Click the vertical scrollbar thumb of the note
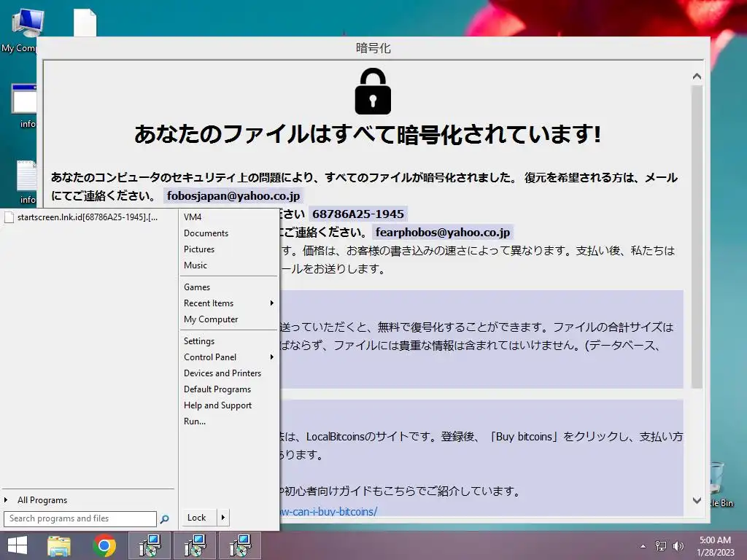Image resolution: width=747 pixels, height=560 pixels. 697,237
